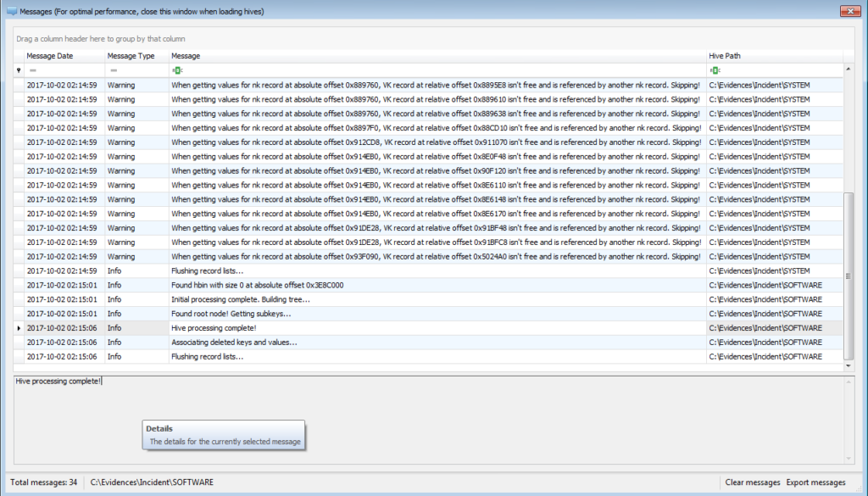Close the Messages window
868x496 pixels.
[849, 11]
